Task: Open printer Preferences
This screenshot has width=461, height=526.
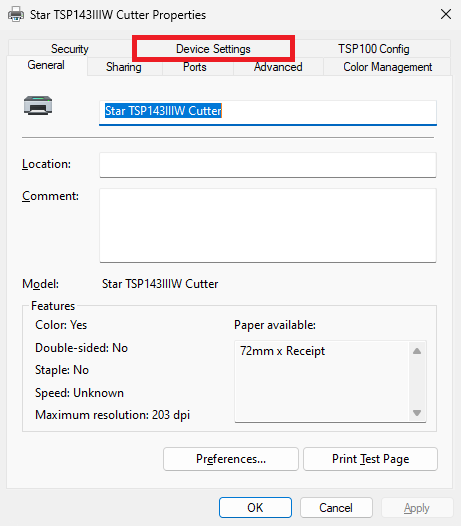Action: point(231,459)
